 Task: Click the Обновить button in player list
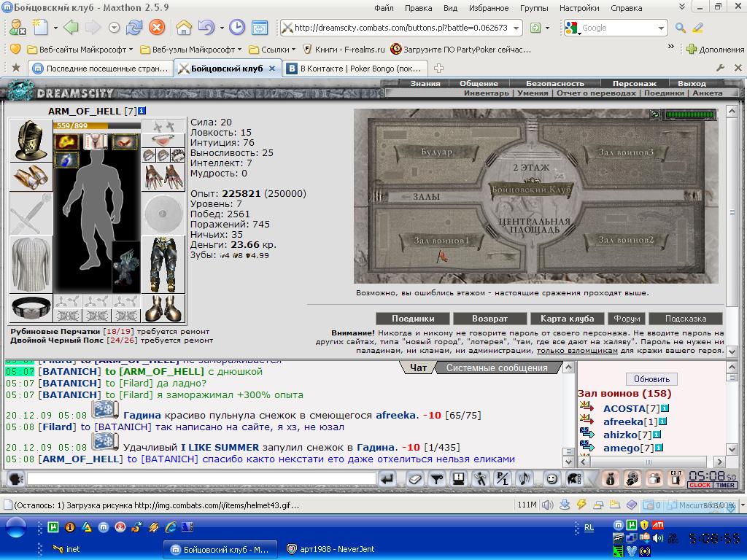(x=651, y=379)
